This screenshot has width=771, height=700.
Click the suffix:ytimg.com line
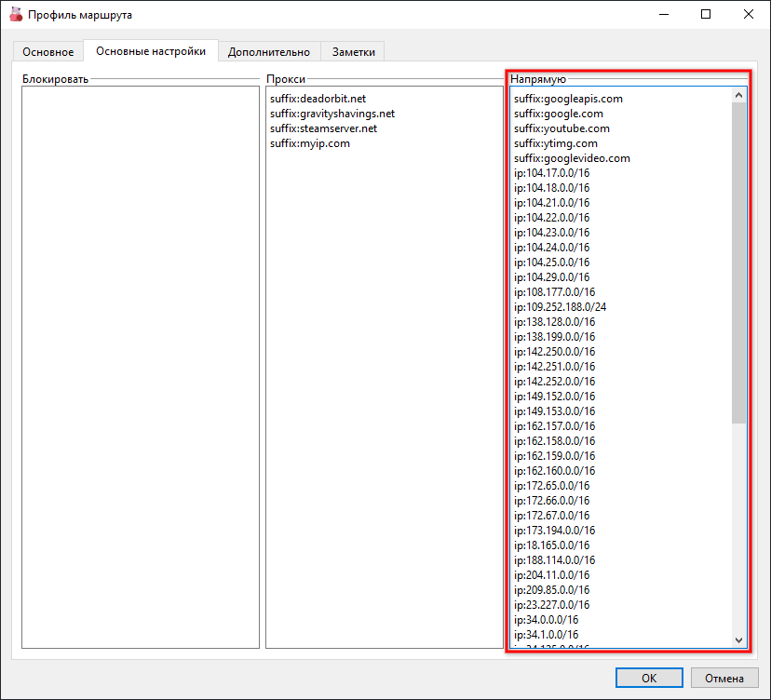click(556, 143)
